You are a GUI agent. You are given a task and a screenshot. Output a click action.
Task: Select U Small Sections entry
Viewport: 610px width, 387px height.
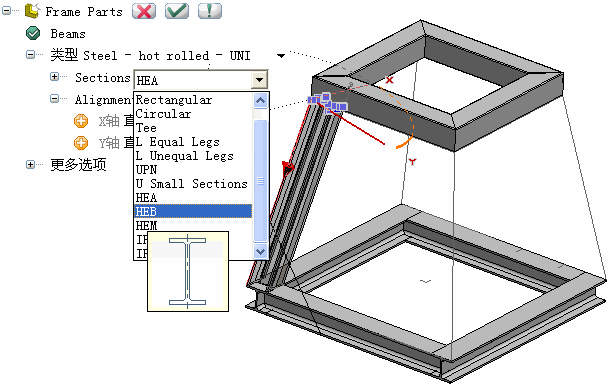tap(193, 184)
